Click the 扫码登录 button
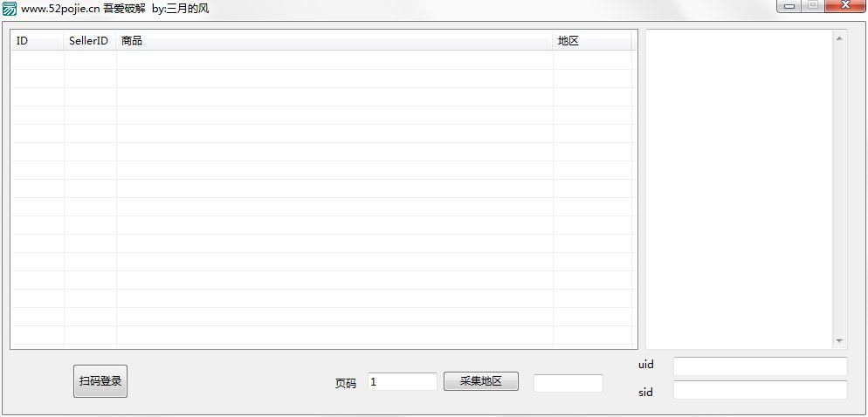This screenshot has width=868, height=417. tap(100, 381)
